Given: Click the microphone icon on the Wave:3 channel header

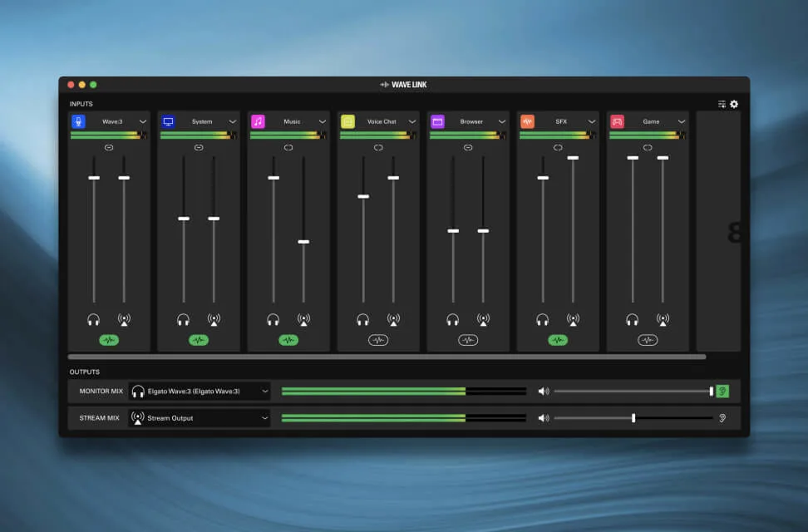Looking at the screenshot, I should click(81, 121).
